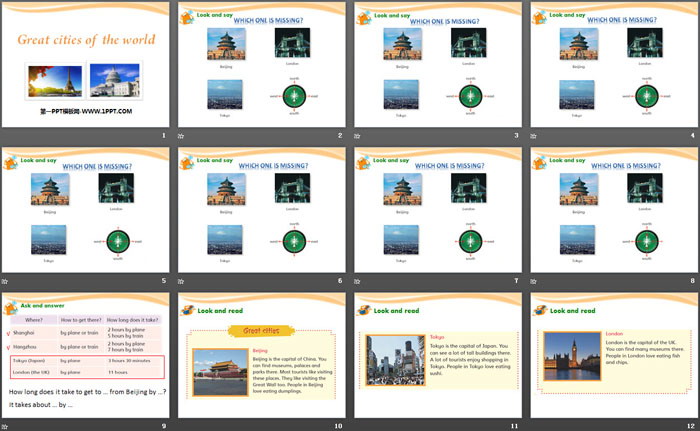700x431 pixels.
Task: Click the animation star icon under slide 9
Action: point(5,426)
